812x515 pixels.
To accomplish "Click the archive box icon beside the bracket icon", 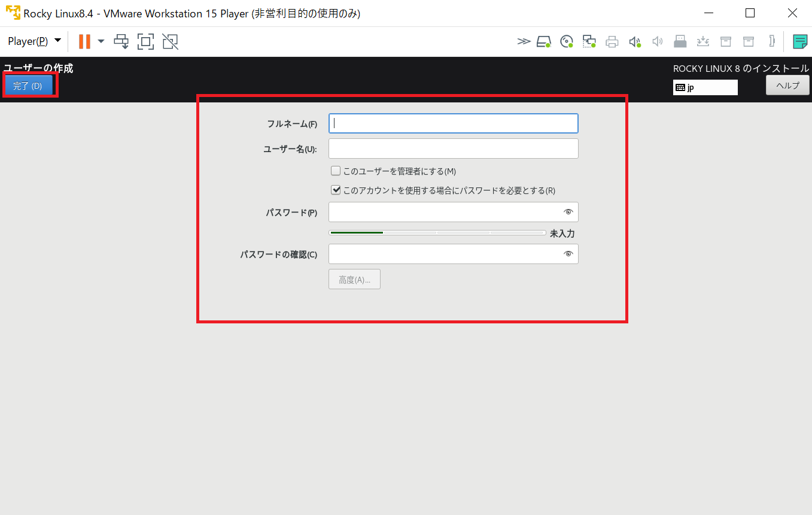I will (x=749, y=41).
